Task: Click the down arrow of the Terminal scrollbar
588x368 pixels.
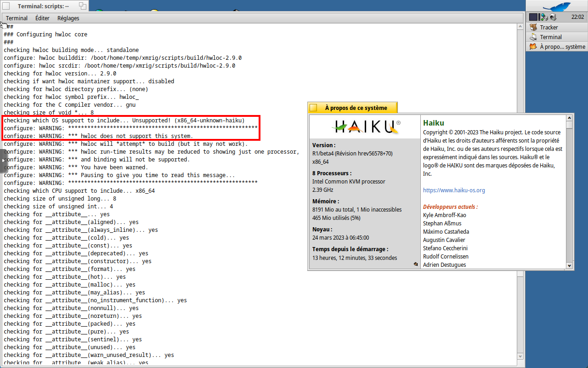Action: point(520,356)
